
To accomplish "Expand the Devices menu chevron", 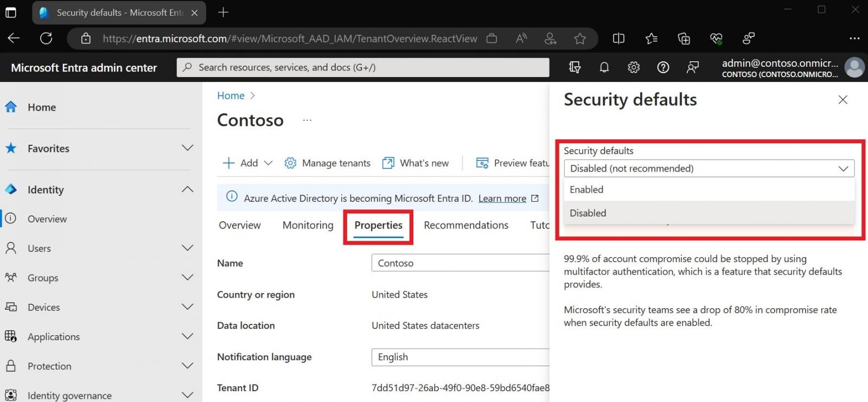I will [x=188, y=307].
